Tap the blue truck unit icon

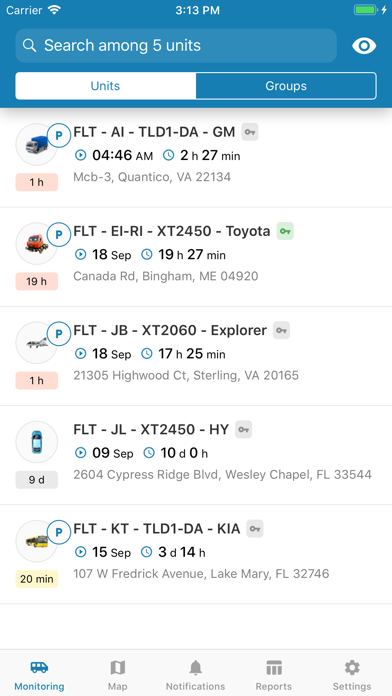(x=36, y=144)
